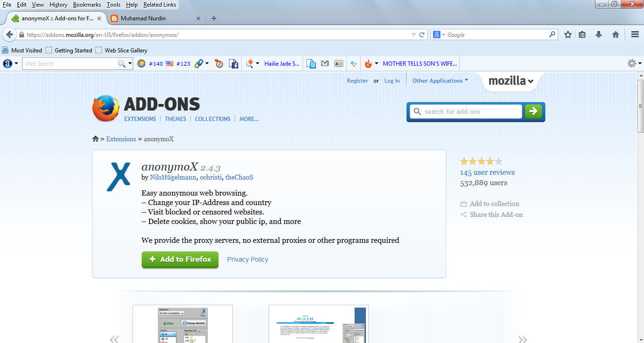Open the Downloads arrow icon
Viewport: 644px width, 343px height.
pos(599,34)
